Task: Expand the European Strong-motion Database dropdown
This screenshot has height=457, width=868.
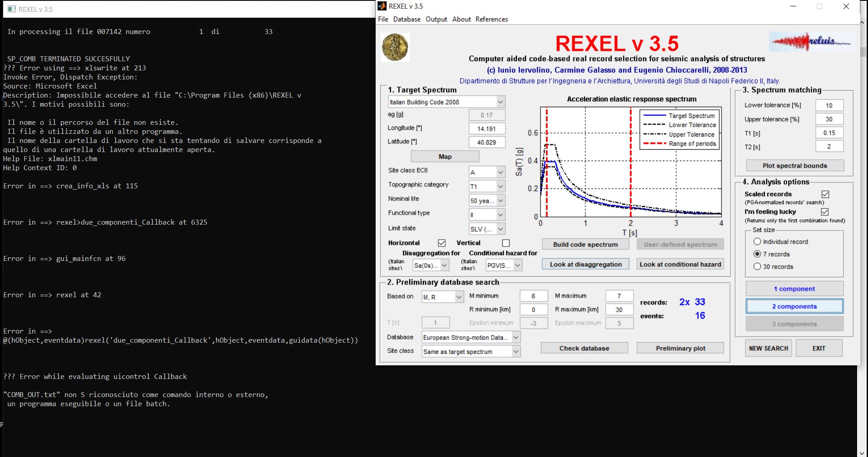Action: pyautogui.click(x=471, y=337)
